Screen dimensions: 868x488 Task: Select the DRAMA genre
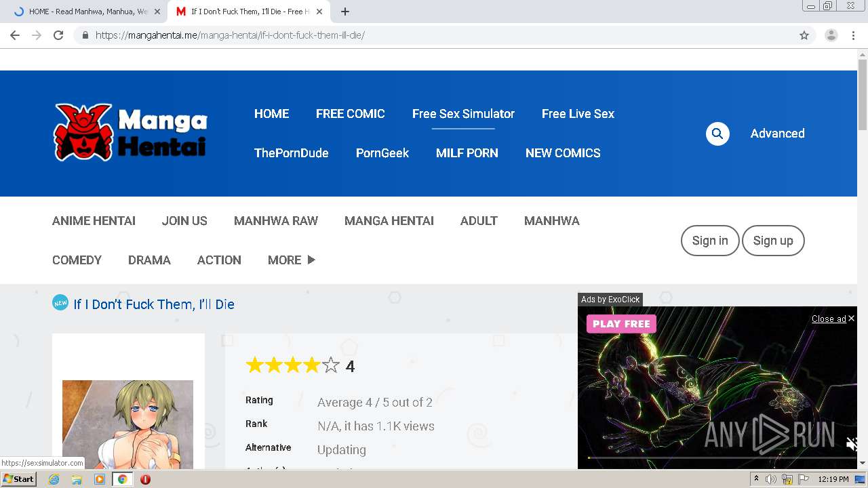[149, 260]
